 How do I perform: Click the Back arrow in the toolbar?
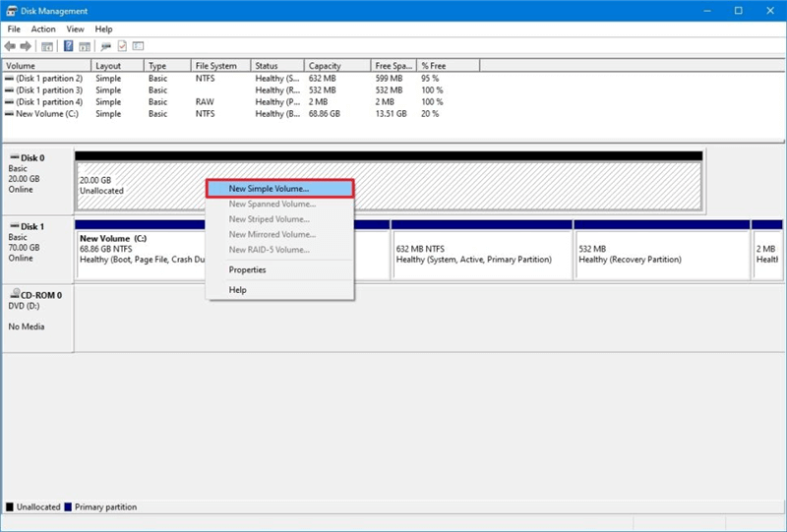tap(11, 46)
